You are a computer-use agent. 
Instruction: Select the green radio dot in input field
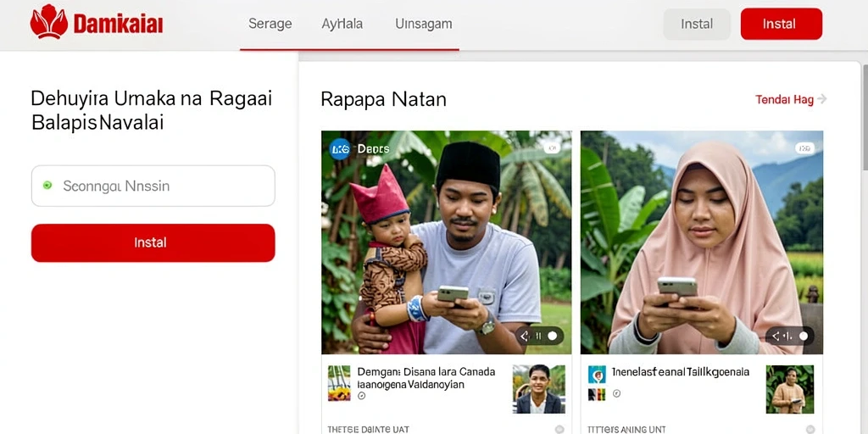click(47, 186)
